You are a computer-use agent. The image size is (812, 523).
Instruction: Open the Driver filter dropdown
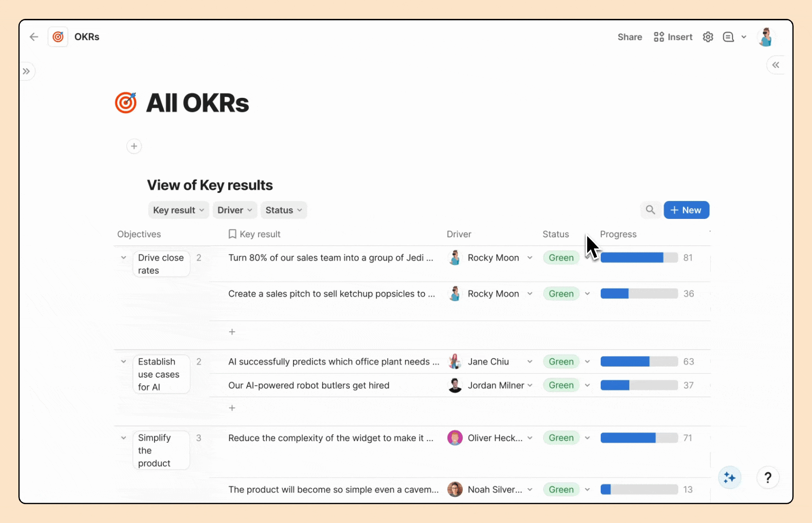point(234,210)
